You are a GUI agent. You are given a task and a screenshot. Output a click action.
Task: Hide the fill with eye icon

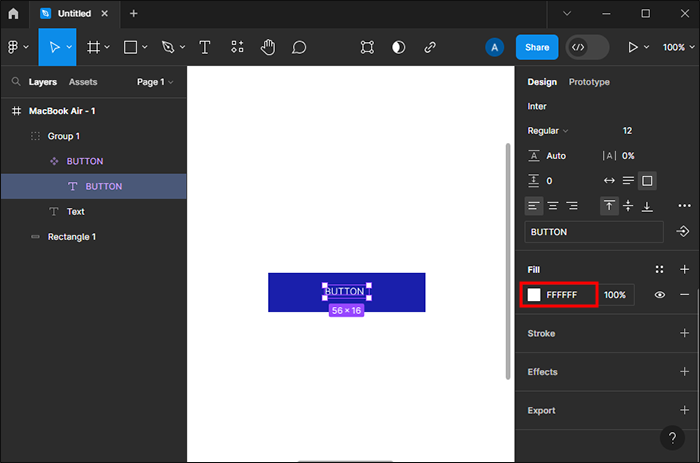click(x=660, y=295)
